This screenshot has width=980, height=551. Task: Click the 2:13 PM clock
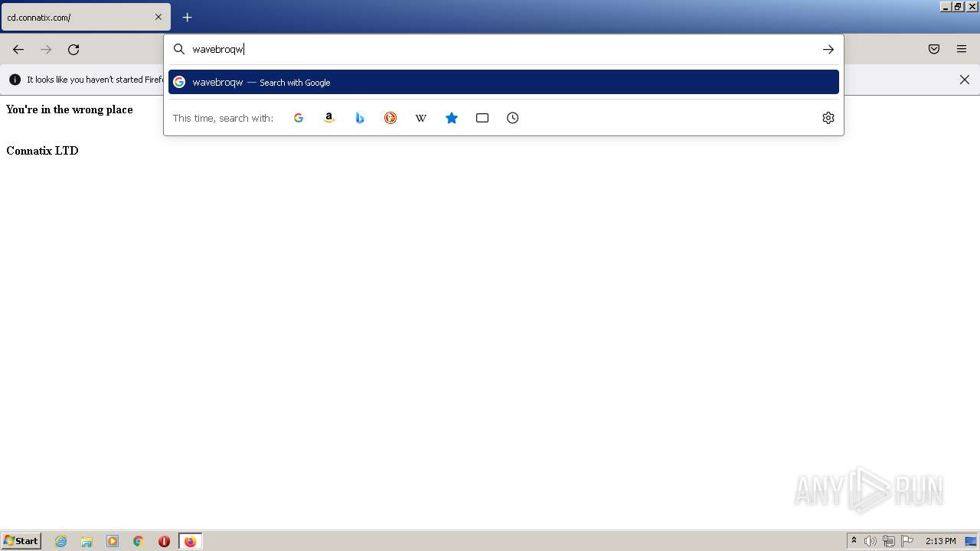pos(940,541)
